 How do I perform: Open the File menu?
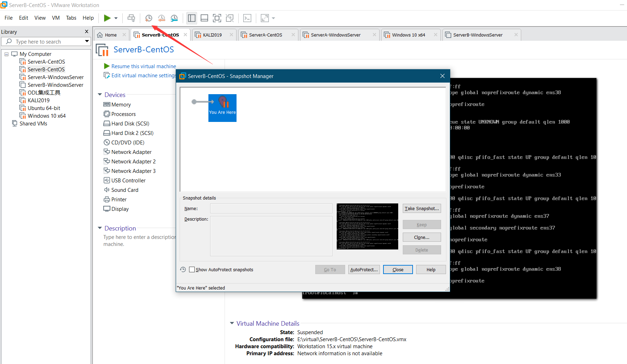click(x=8, y=18)
